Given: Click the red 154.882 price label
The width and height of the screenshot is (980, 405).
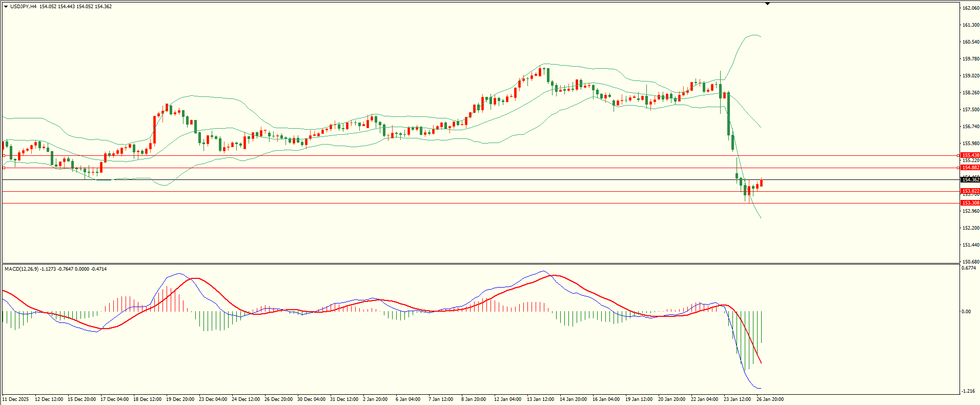Looking at the screenshot, I should point(970,168).
